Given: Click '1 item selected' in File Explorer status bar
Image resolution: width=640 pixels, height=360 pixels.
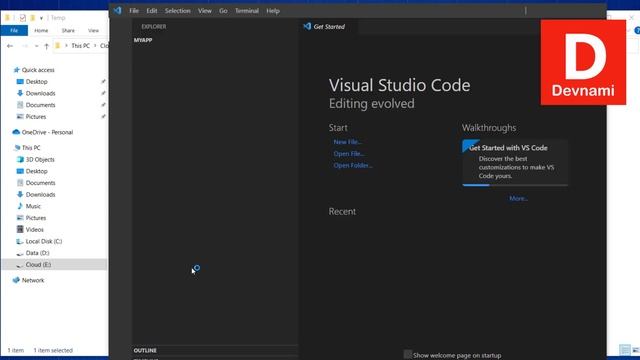Looking at the screenshot, I should click(x=53, y=350).
